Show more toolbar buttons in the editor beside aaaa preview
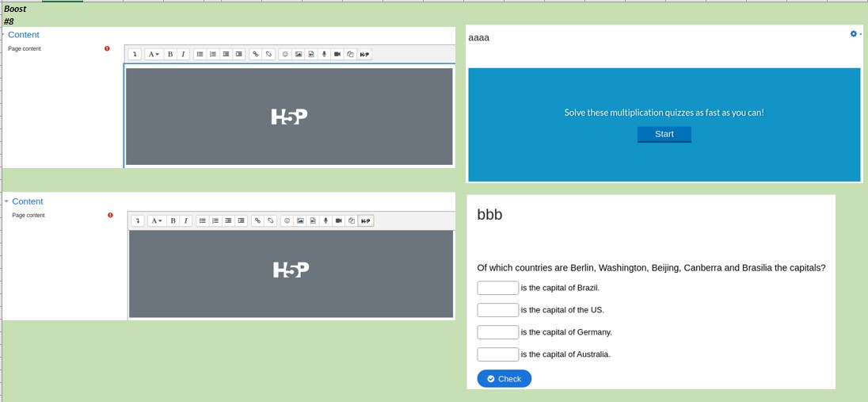Image resolution: width=868 pixels, height=402 pixels. (x=134, y=55)
